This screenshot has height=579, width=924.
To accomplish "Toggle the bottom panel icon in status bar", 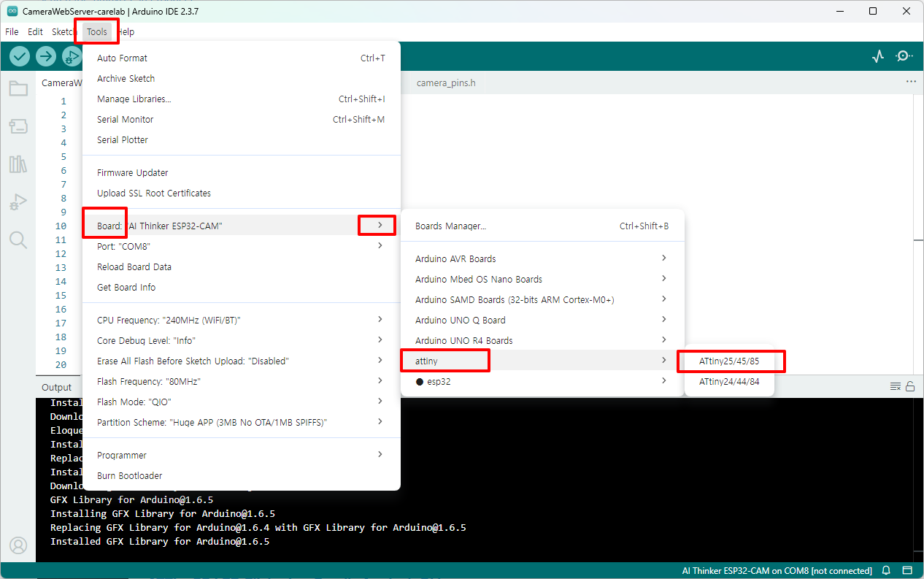I will point(907,571).
